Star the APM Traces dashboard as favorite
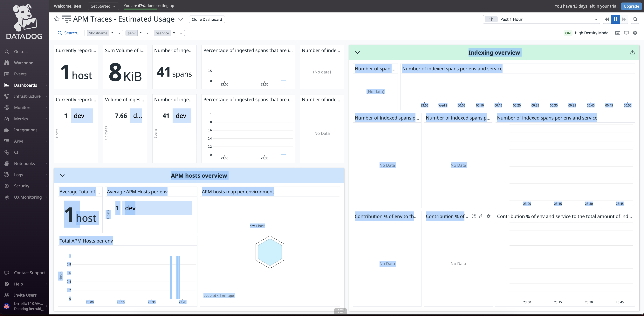The width and height of the screenshot is (644, 316). coord(57,19)
